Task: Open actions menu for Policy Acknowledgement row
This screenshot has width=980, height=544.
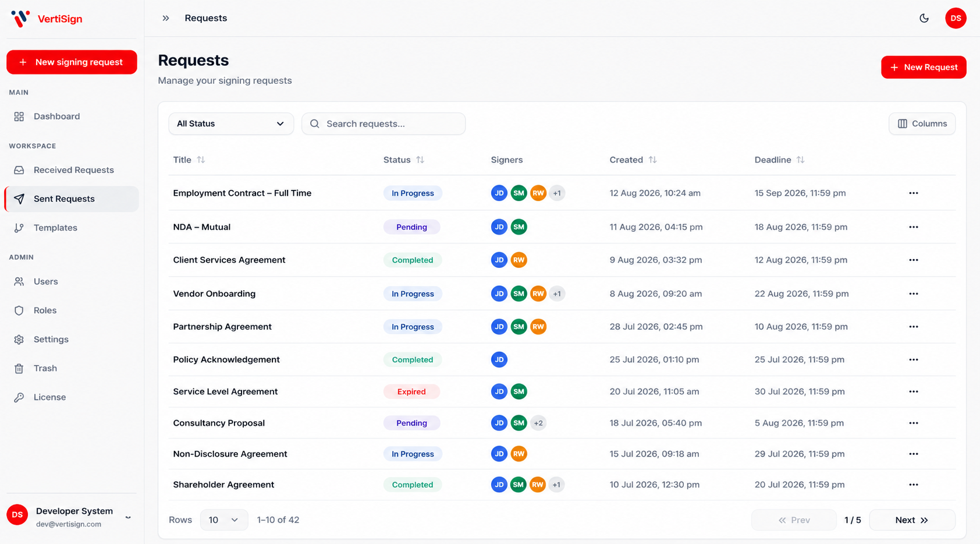Action: (914, 359)
